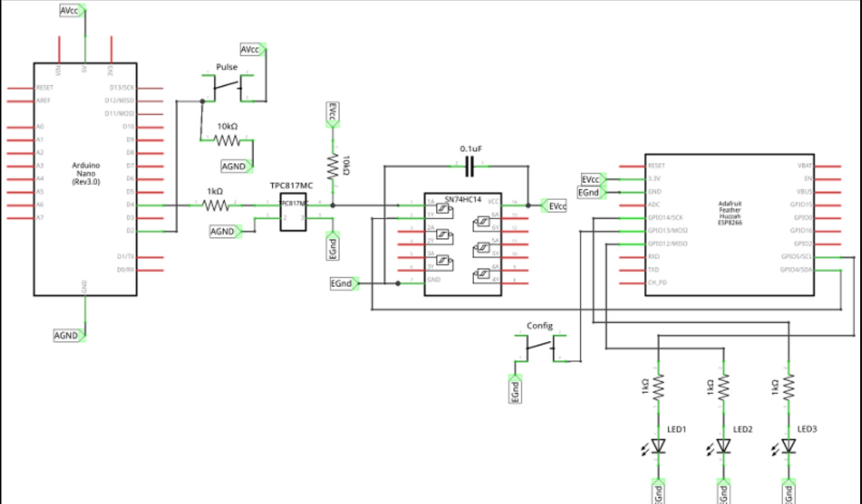Select the TPC817MC optocoupler box

tap(294, 213)
